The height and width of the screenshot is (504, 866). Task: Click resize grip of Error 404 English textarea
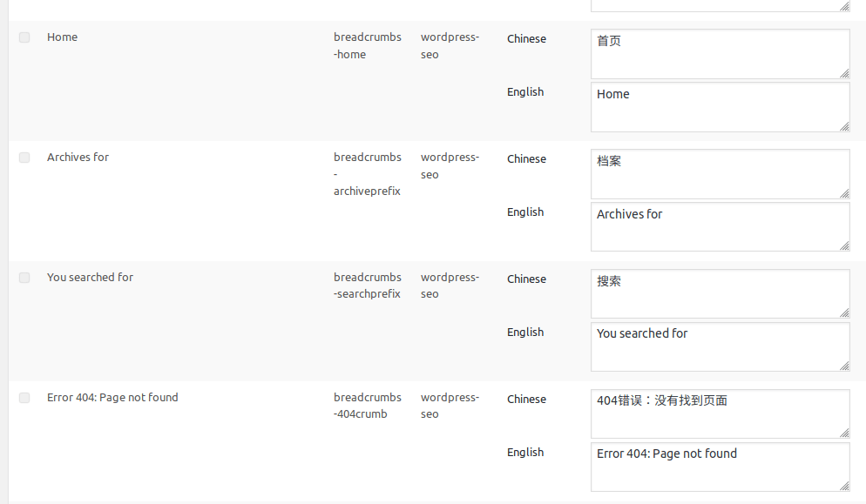[x=844, y=487]
